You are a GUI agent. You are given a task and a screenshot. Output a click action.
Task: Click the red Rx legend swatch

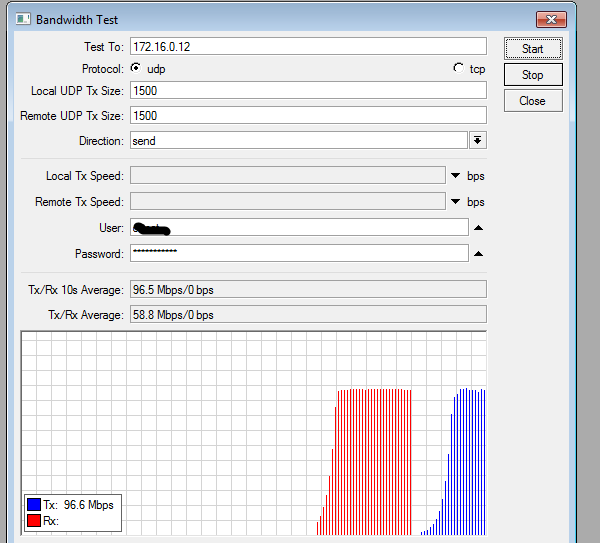tap(34, 521)
